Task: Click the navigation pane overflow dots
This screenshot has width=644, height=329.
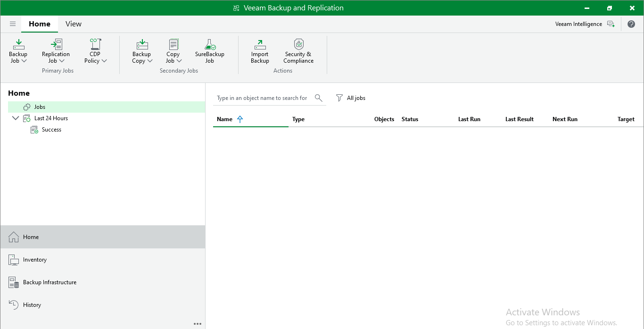Action: point(198,324)
